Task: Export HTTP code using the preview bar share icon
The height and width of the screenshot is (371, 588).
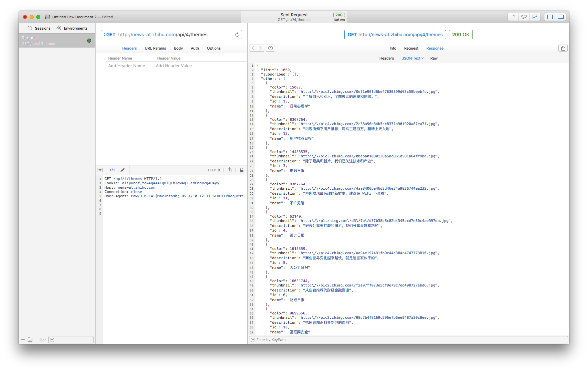Action: (229, 170)
